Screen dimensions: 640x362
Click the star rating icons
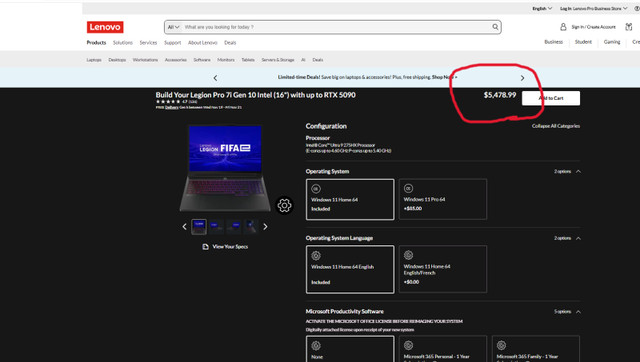coord(168,102)
